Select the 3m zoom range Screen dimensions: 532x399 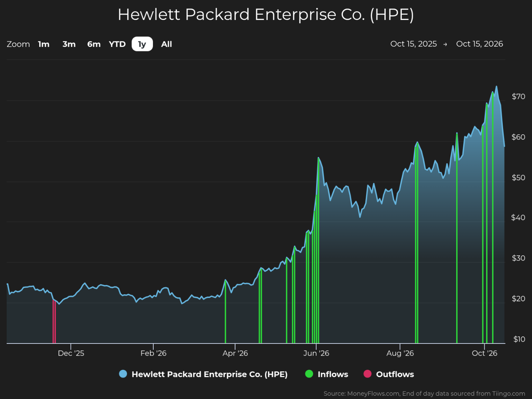pos(69,44)
